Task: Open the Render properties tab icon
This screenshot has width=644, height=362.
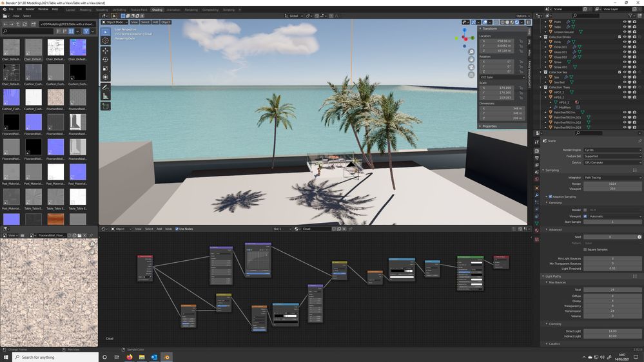Action: (x=537, y=150)
